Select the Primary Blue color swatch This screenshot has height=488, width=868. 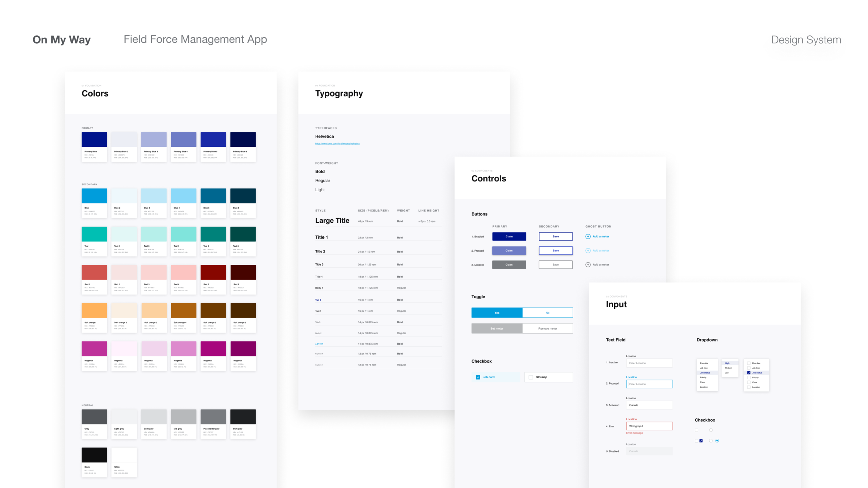[94, 140]
